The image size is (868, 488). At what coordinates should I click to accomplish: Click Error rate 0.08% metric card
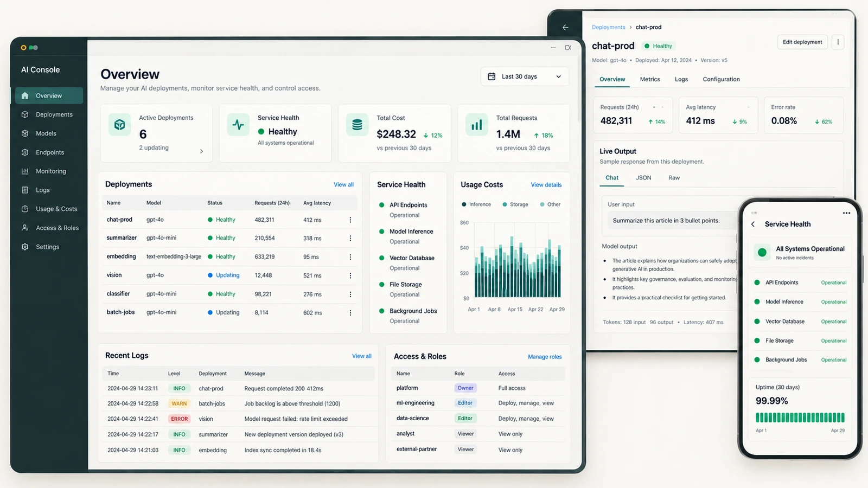[x=803, y=115]
